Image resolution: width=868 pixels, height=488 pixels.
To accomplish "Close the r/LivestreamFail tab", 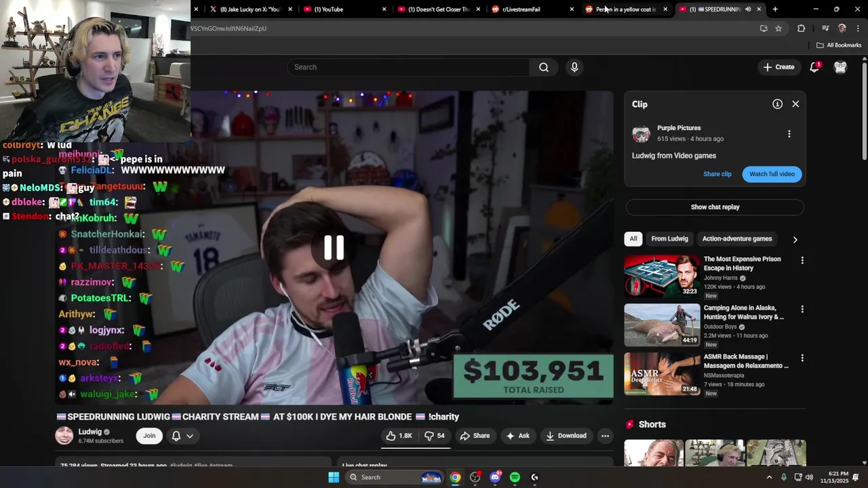I will 571,9.
